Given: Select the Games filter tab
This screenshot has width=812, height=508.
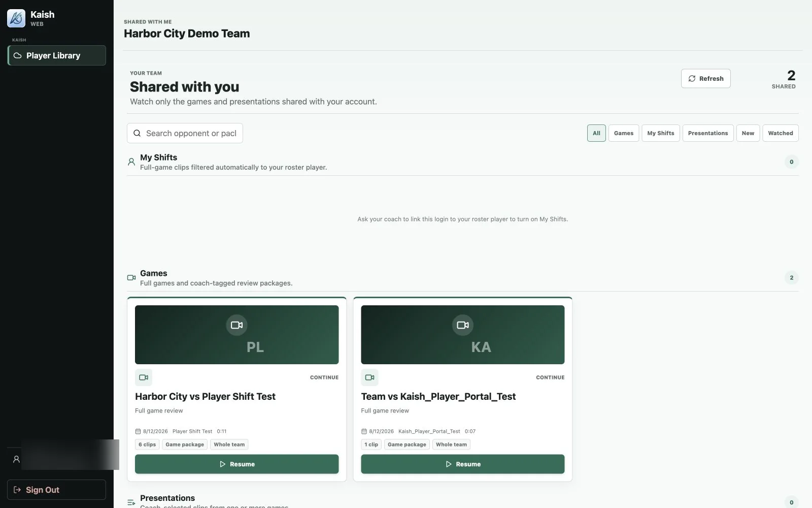Looking at the screenshot, I should (624, 133).
